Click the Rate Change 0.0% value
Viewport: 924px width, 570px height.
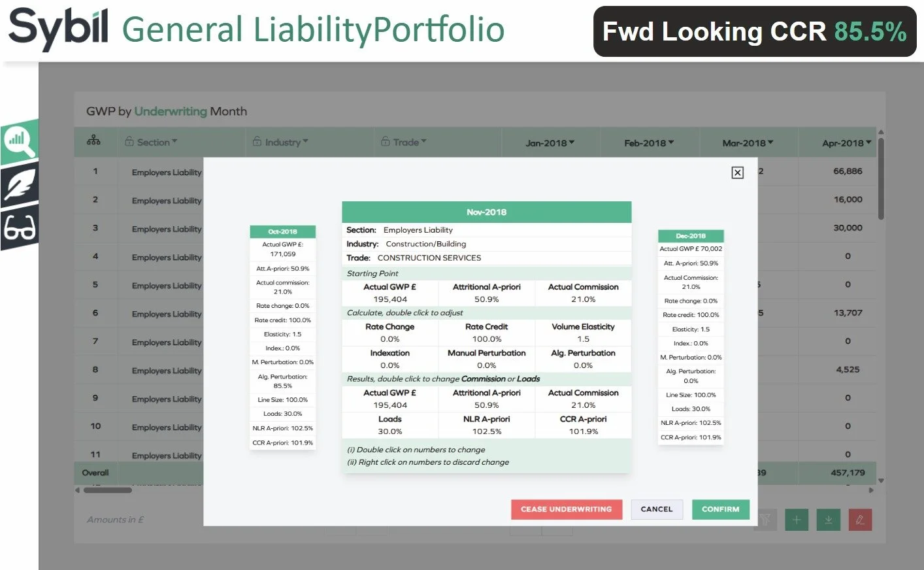390,339
